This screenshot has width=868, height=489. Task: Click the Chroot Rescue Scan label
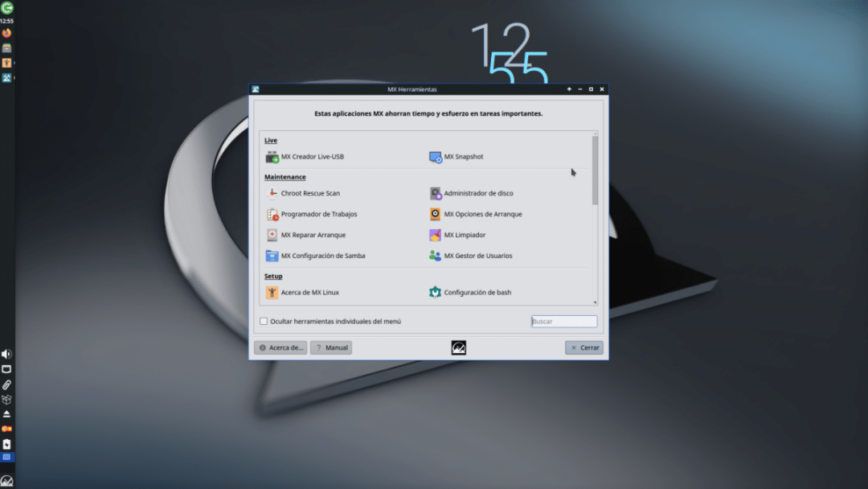[x=310, y=193]
